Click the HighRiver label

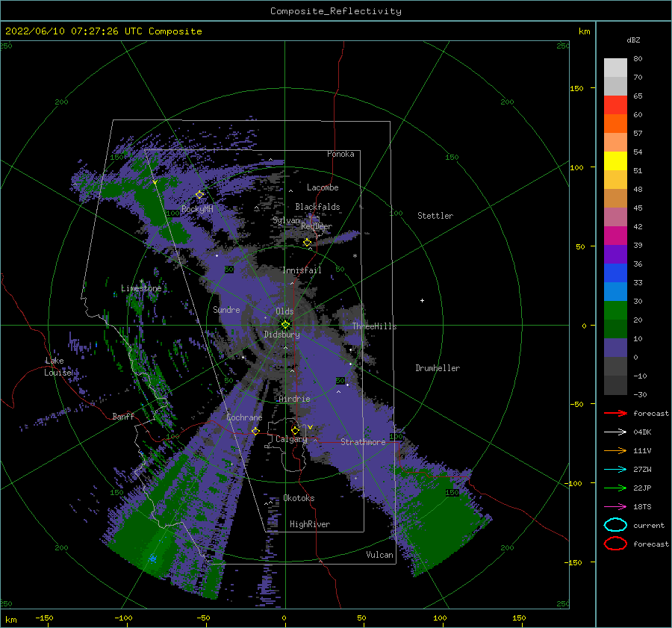coord(310,524)
